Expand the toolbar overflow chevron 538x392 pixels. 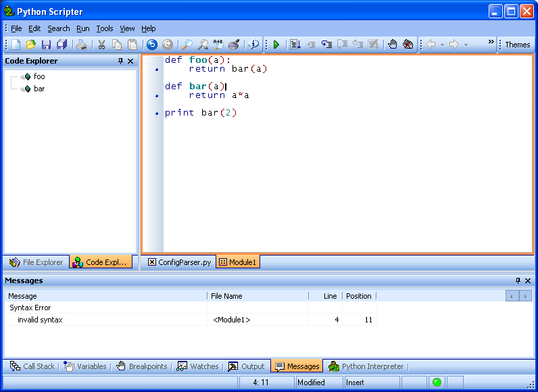491,42
